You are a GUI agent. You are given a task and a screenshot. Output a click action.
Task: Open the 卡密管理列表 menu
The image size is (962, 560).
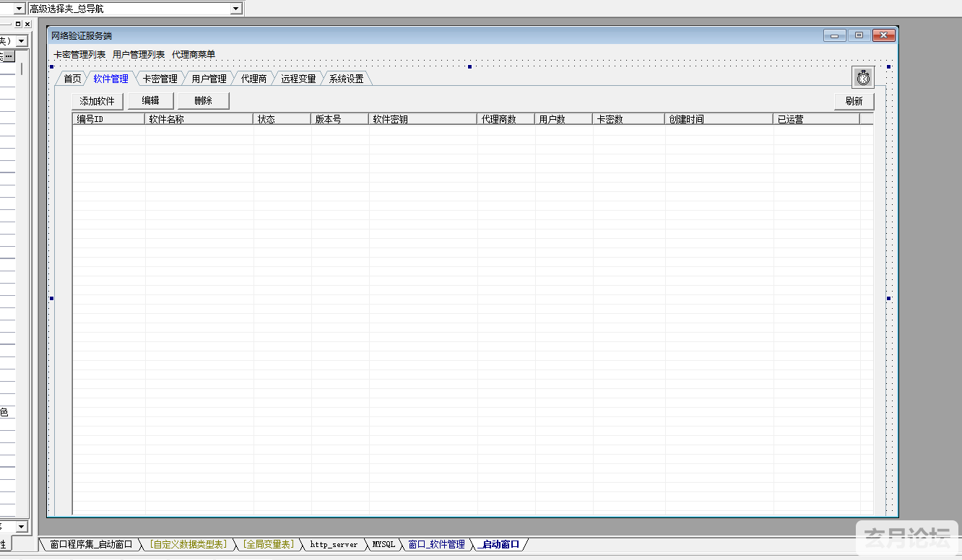click(x=79, y=55)
